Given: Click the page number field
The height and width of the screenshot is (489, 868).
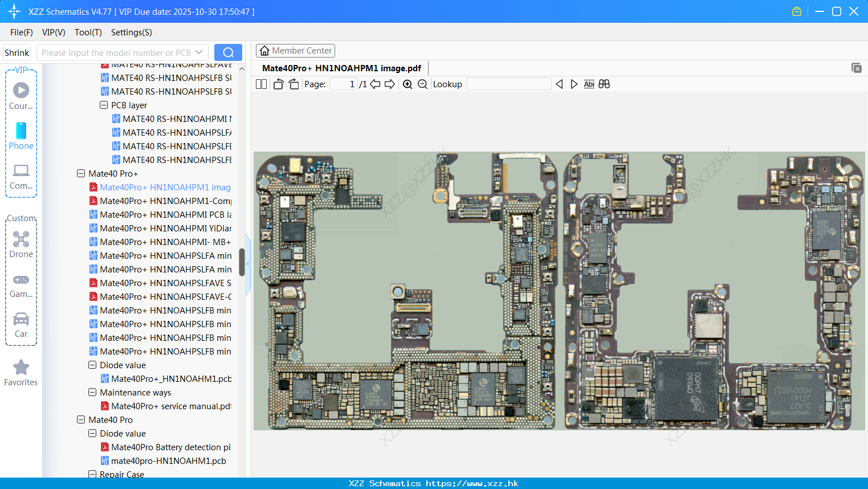Looking at the screenshot, I should pyautogui.click(x=344, y=84).
